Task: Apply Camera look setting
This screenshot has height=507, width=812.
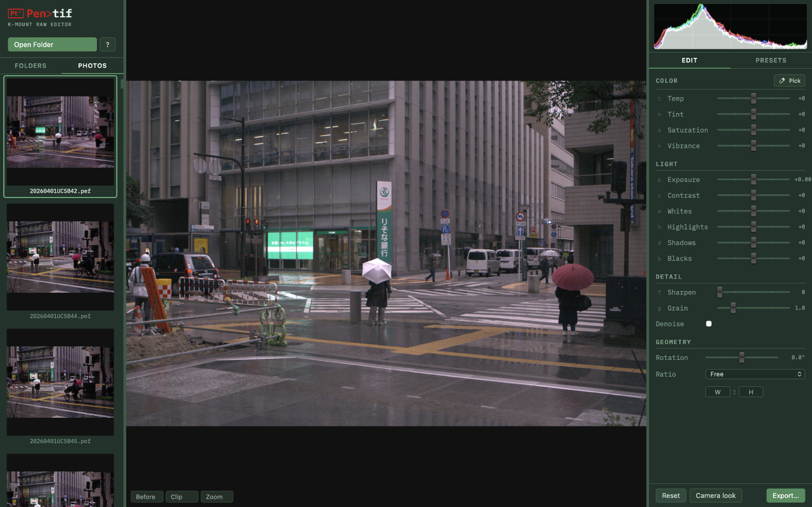Action: click(715, 496)
